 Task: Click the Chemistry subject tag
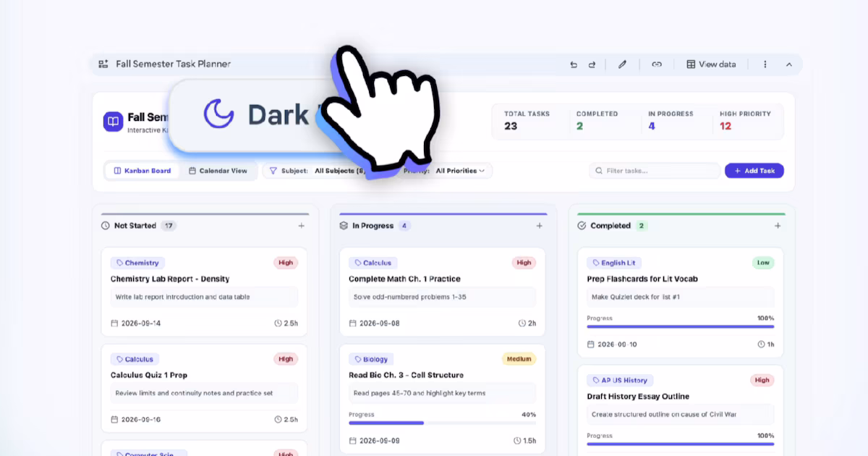click(137, 263)
